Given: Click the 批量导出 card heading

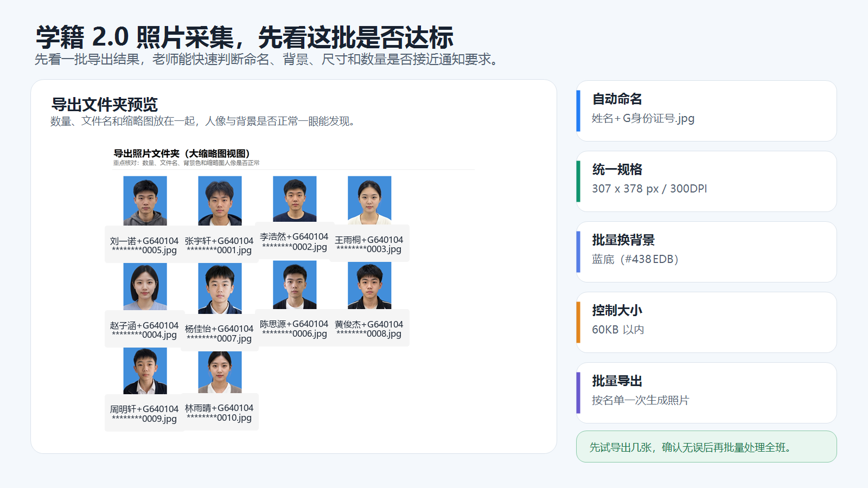Looking at the screenshot, I should (x=617, y=381).
